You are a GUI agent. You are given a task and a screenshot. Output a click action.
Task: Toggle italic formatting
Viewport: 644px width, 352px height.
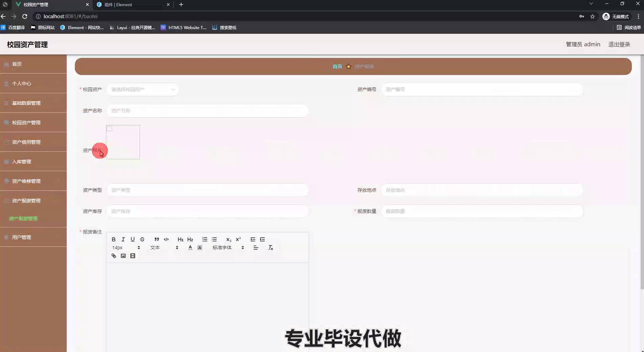click(123, 239)
